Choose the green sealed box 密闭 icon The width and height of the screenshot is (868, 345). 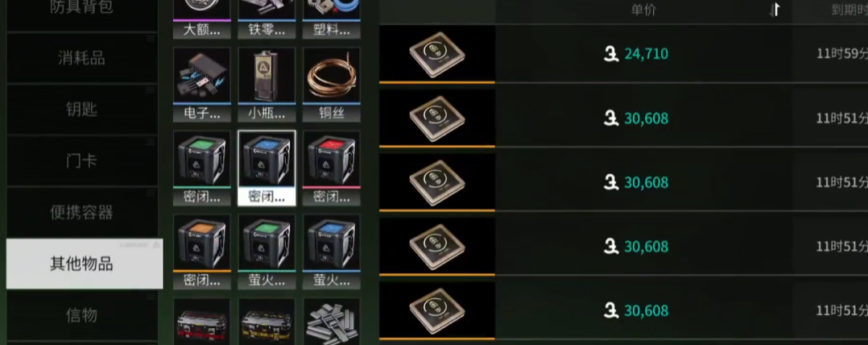tap(201, 168)
